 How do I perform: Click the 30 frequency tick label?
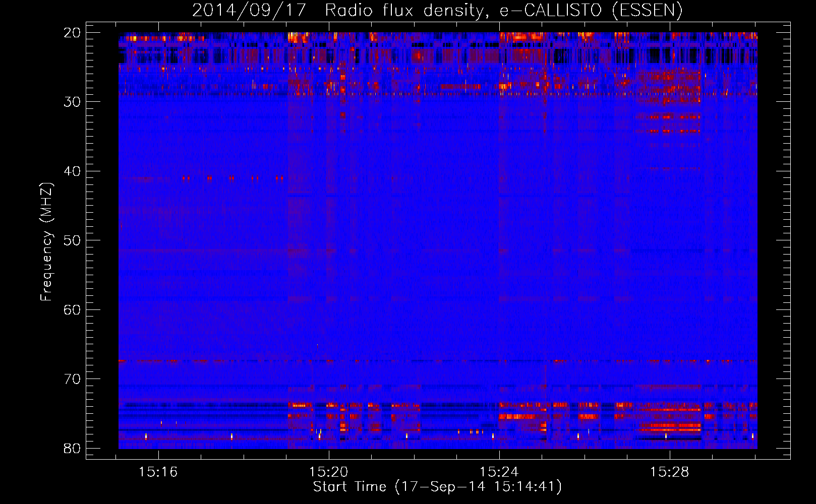[73, 102]
